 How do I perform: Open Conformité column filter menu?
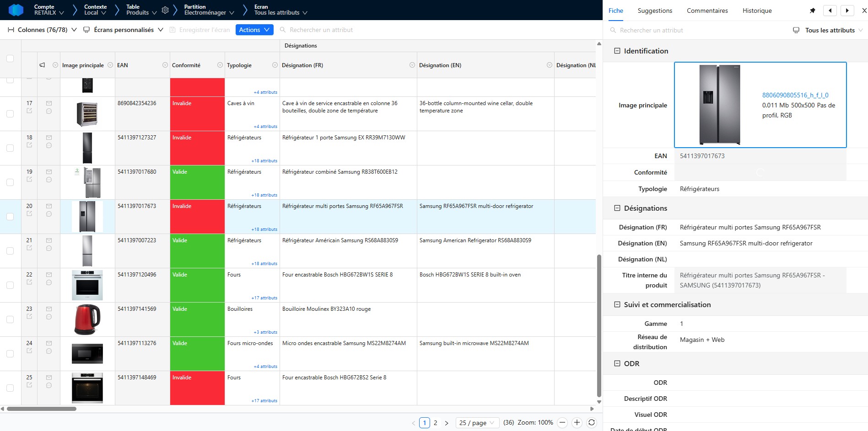[220, 65]
